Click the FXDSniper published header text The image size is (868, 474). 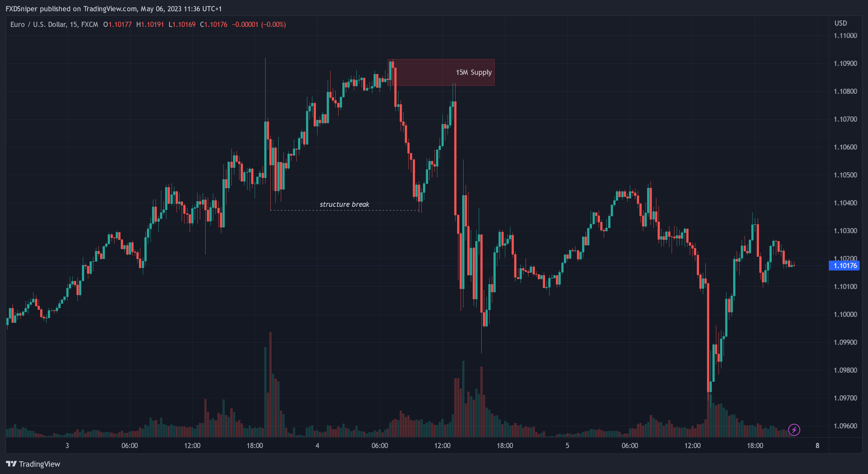pyautogui.click(x=113, y=9)
